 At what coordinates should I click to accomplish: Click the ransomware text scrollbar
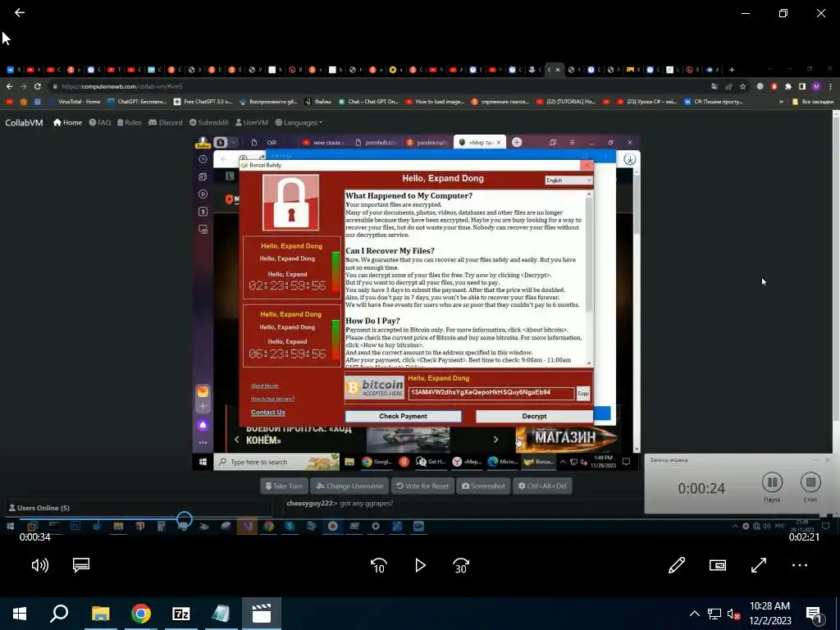(x=589, y=254)
